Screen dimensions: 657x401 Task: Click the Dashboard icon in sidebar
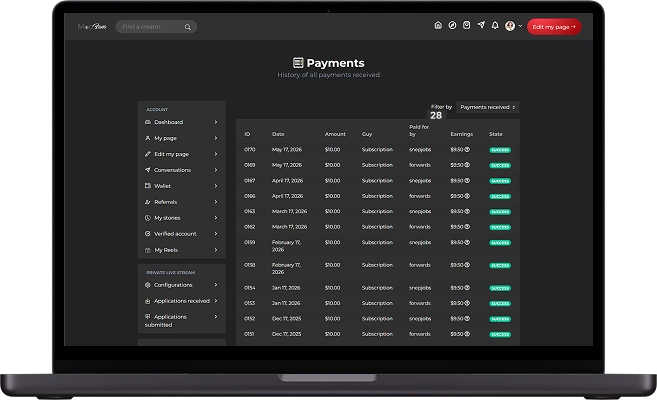147,122
